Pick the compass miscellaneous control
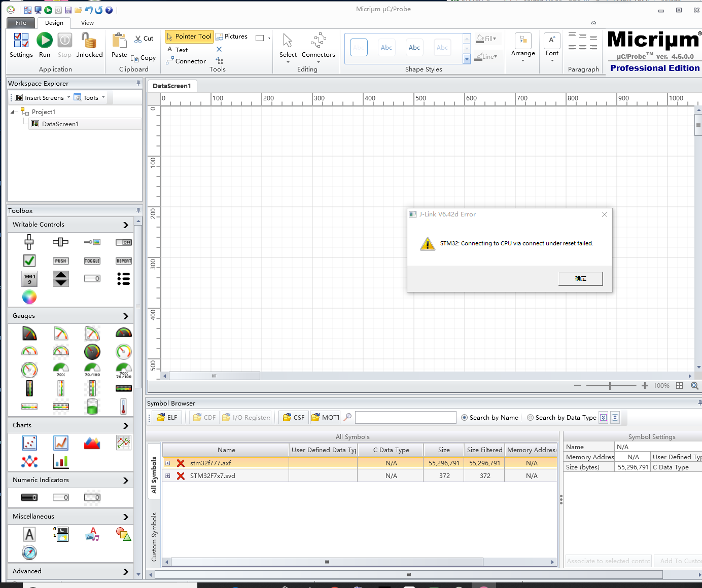702x588 pixels. tap(29, 553)
